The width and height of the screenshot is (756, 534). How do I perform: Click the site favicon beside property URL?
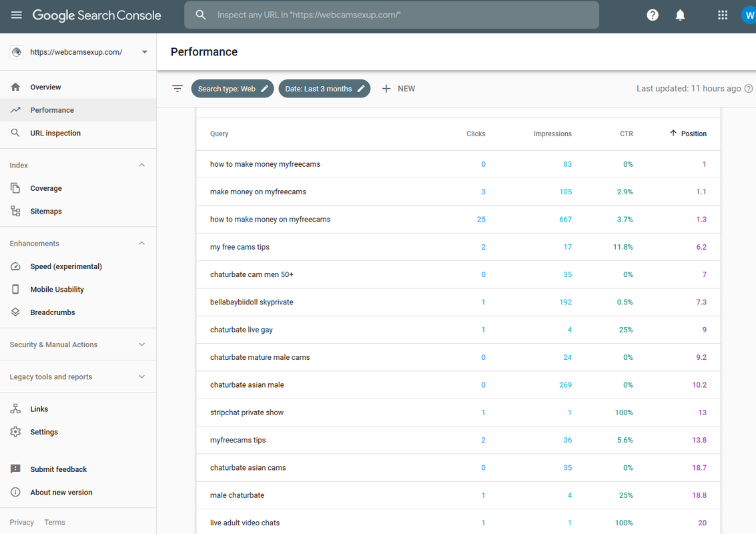coord(17,52)
